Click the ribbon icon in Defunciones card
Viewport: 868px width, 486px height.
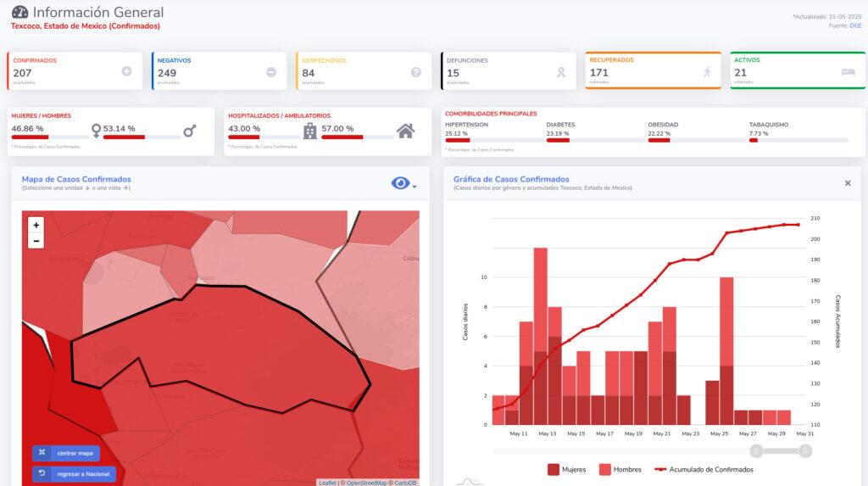(x=560, y=72)
